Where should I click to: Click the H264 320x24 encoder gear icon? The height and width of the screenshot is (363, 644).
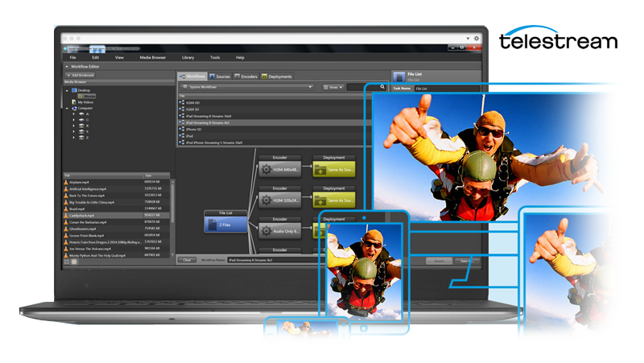[x=266, y=200]
